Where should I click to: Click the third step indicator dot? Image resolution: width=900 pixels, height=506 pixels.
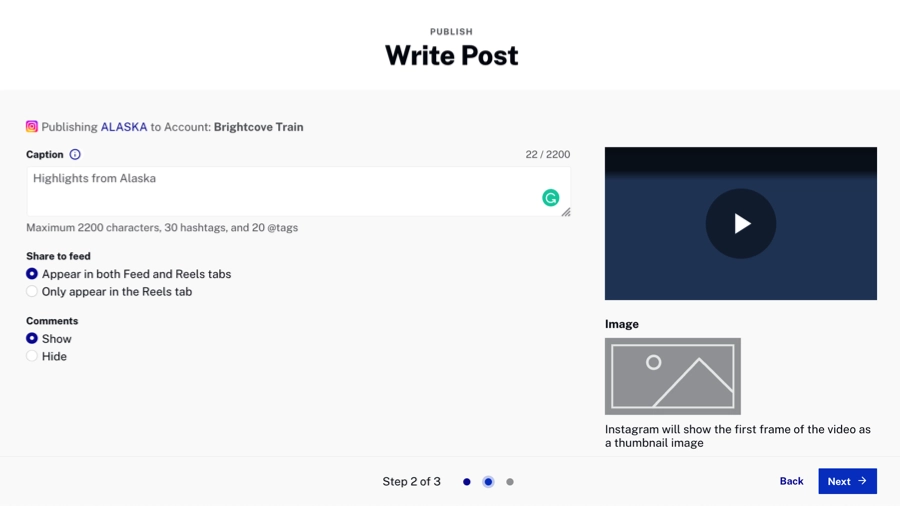point(510,482)
